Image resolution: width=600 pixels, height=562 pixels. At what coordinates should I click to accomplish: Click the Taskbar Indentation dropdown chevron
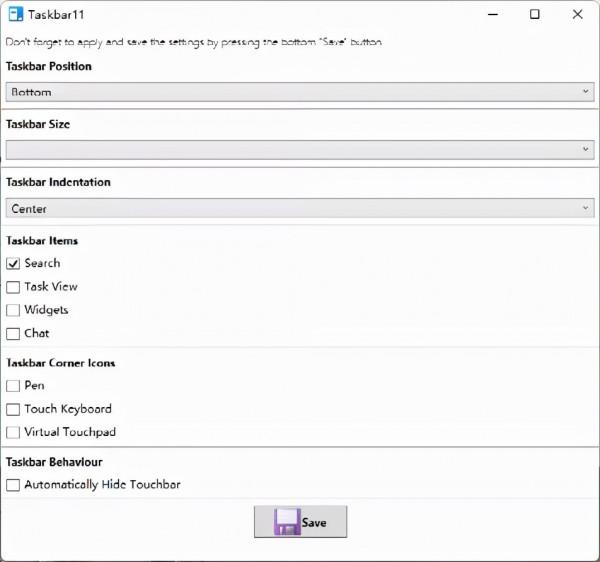tap(586, 209)
